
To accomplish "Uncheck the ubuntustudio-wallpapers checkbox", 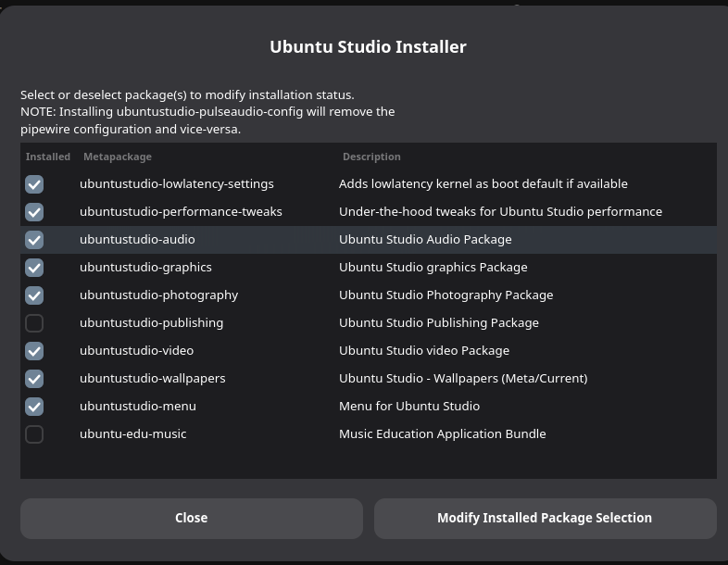I will click(34, 379).
